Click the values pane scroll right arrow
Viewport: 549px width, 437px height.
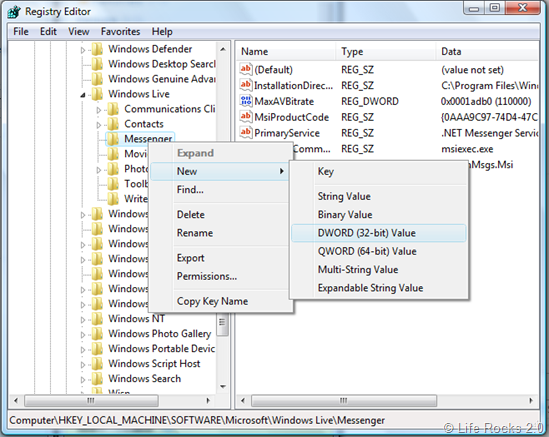531,400
